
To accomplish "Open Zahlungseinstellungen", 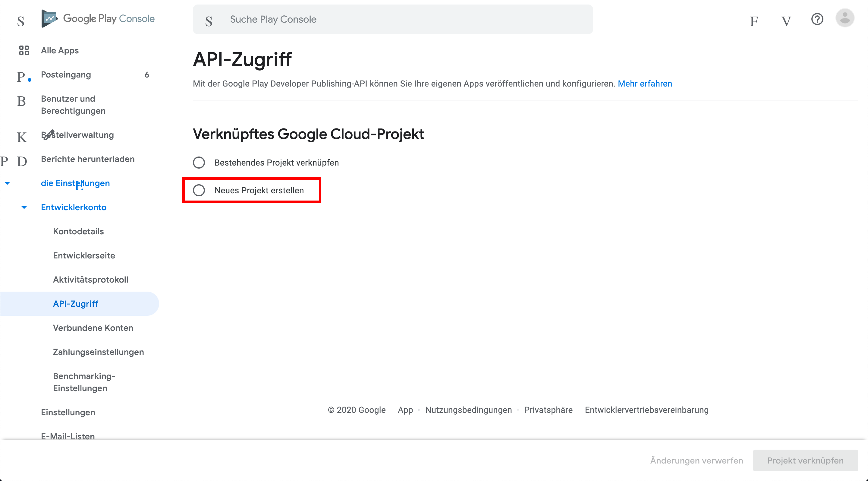I will point(98,352).
